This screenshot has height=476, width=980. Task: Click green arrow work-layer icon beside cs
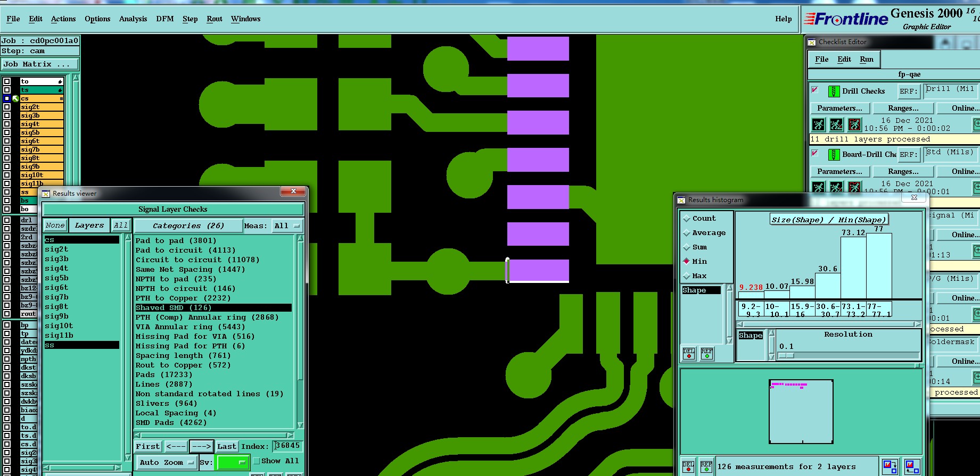click(15, 98)
